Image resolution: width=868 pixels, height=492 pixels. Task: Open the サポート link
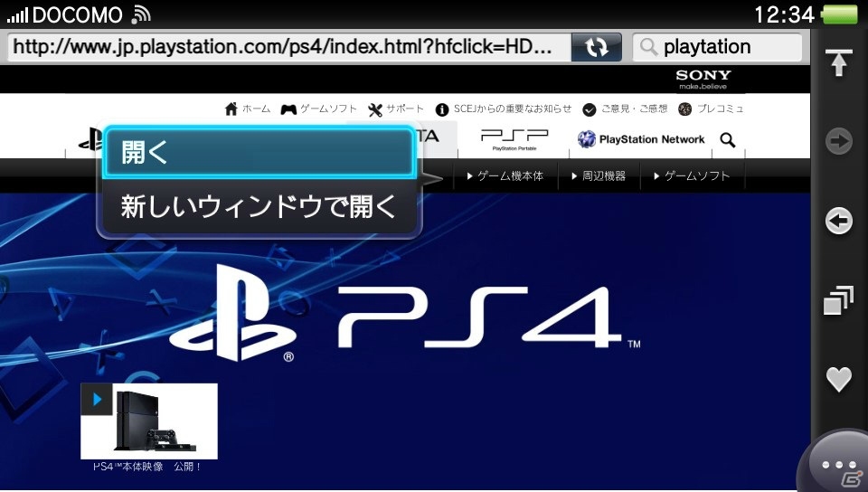pos(396,109)
